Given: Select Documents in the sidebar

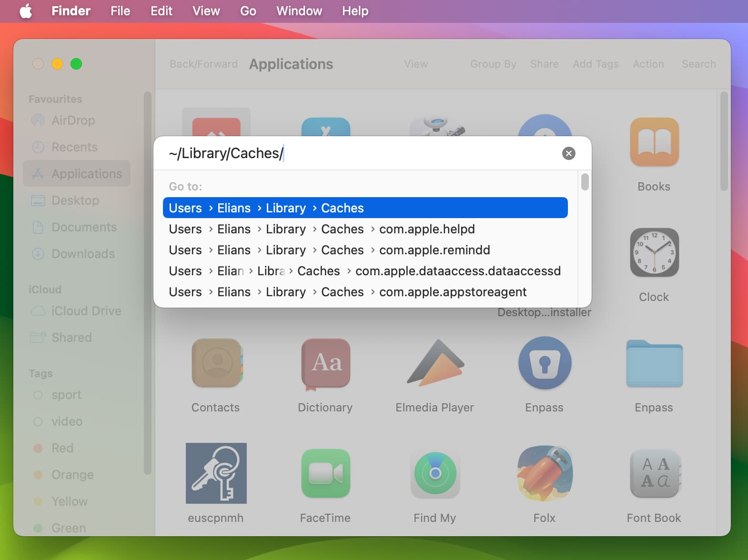Looking at the screenshot, I should (x=77, y=227).
